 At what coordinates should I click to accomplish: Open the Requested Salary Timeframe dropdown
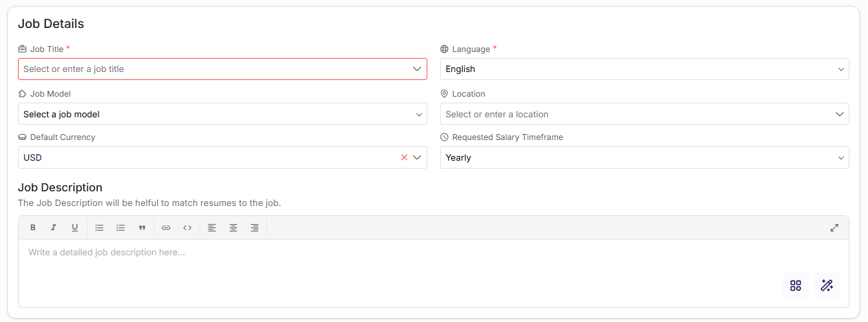(x=644, y=158)
